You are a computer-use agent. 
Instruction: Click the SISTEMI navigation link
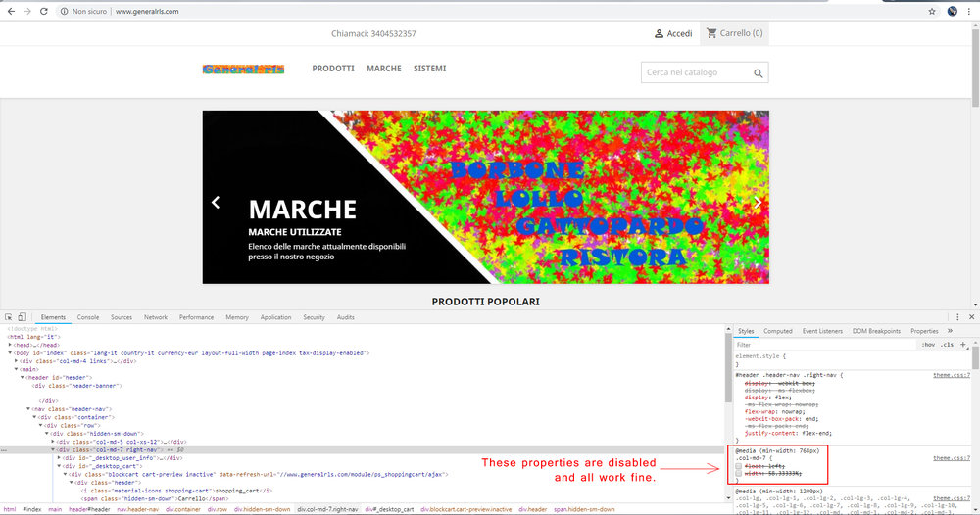[x=429, y=69]
